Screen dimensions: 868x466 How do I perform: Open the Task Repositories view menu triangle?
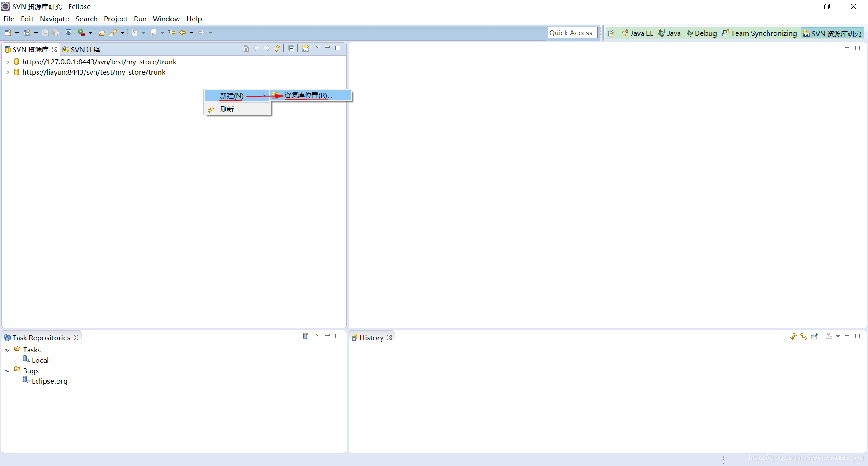click(318, 335)
